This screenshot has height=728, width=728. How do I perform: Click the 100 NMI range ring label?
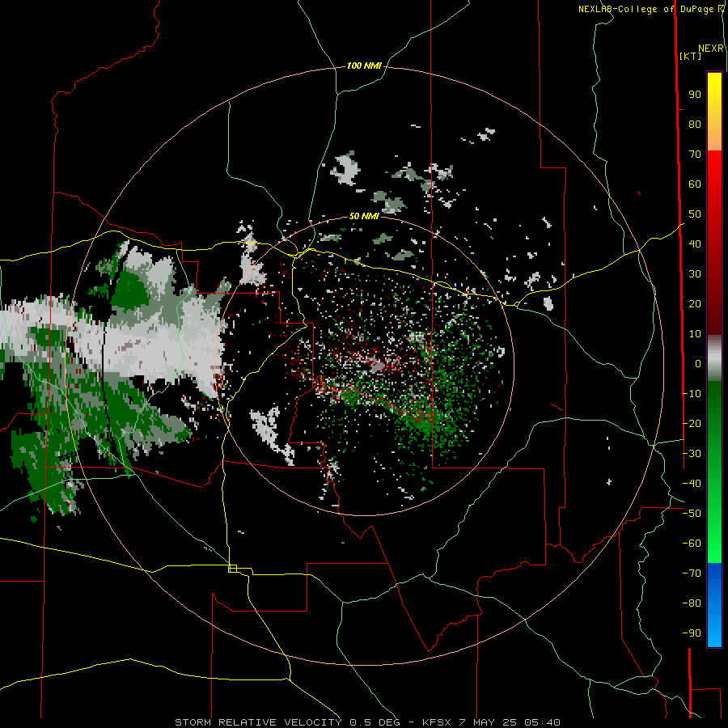(364, 66)
